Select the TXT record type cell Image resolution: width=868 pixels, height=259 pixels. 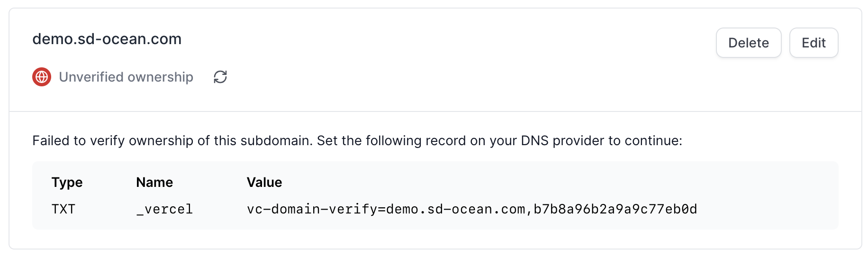(x=63, y=209)
